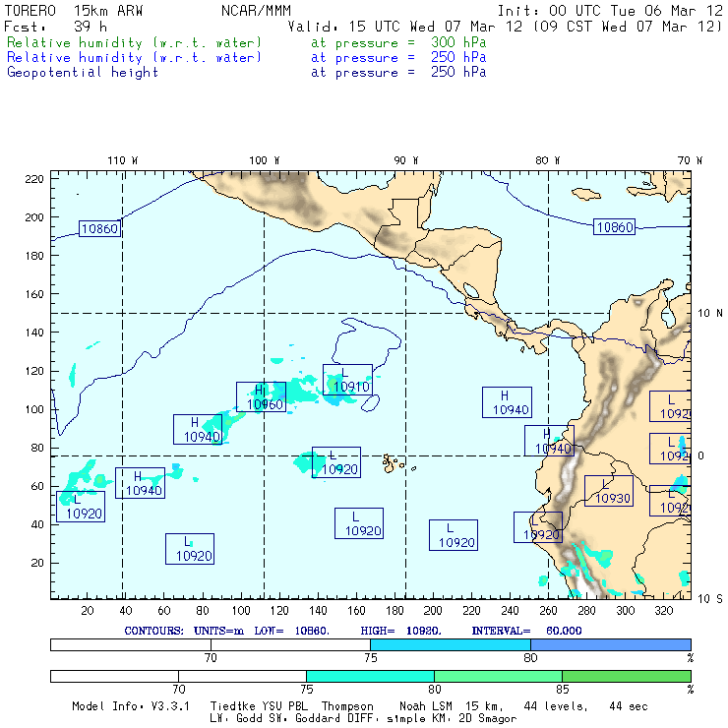Click the '320' tick label on the x-axis
The height and width of the screenshot is (728, 728).
(x=663, y=611)
